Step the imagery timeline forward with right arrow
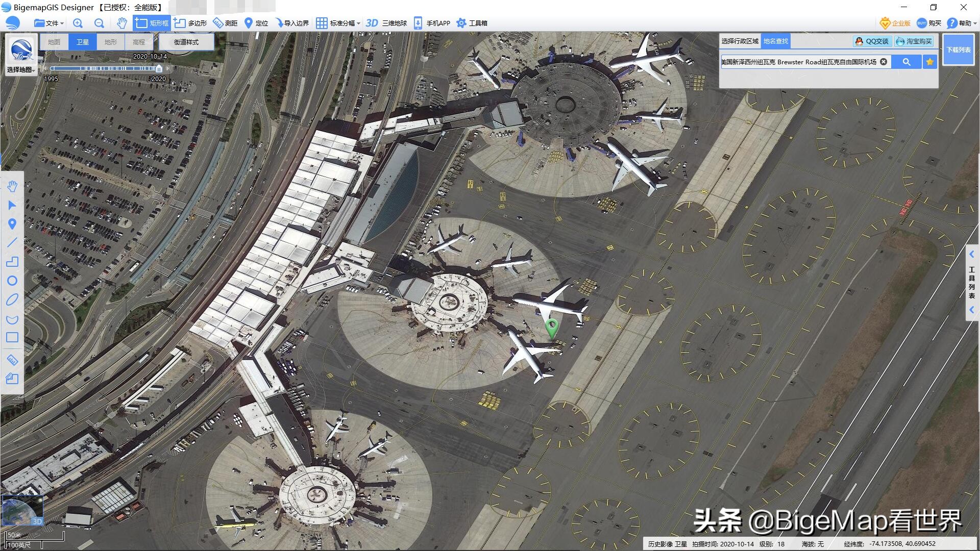 (168, 68)
